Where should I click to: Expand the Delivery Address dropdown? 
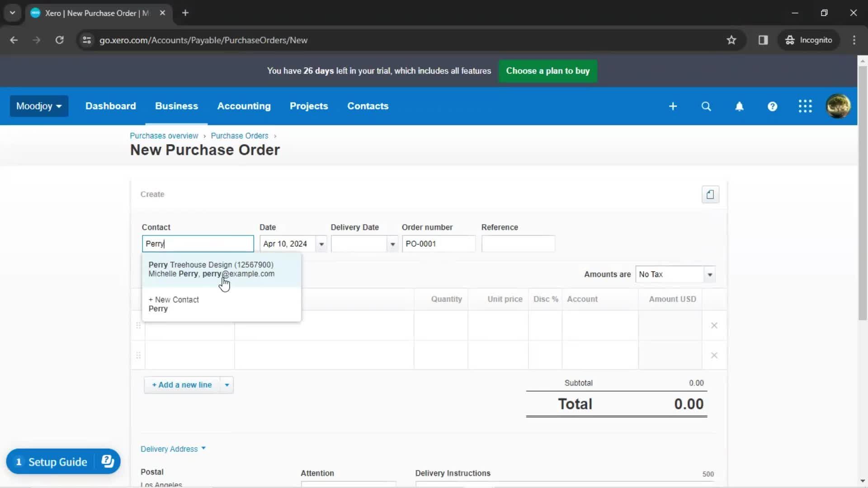click(x=173, y=449)
